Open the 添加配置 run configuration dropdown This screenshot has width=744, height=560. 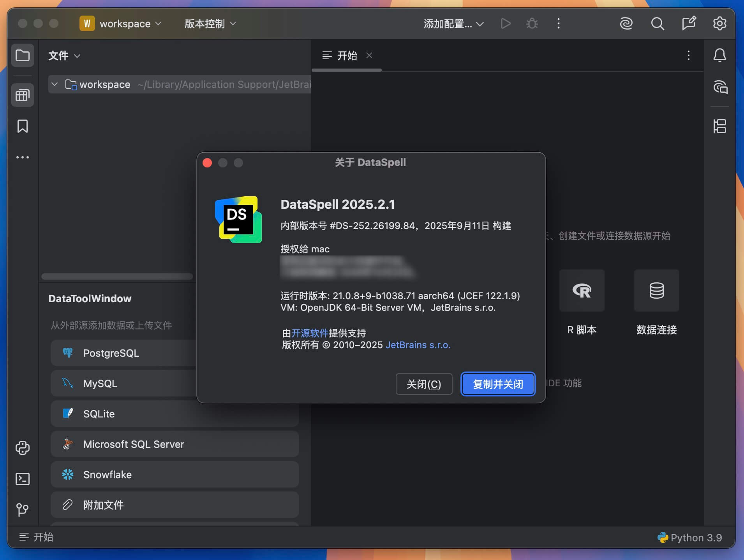coord(453,24)
